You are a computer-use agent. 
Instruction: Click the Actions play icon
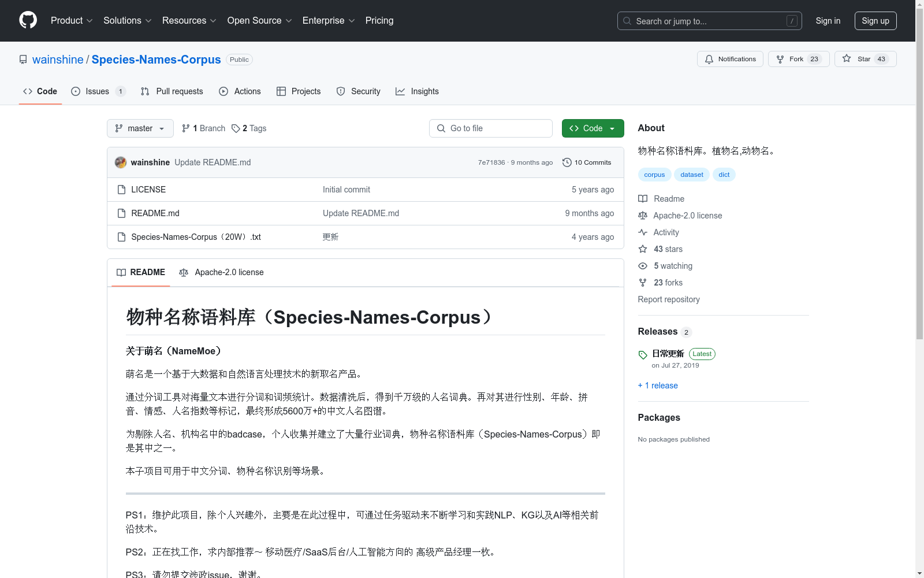click(x=223, y=91)
